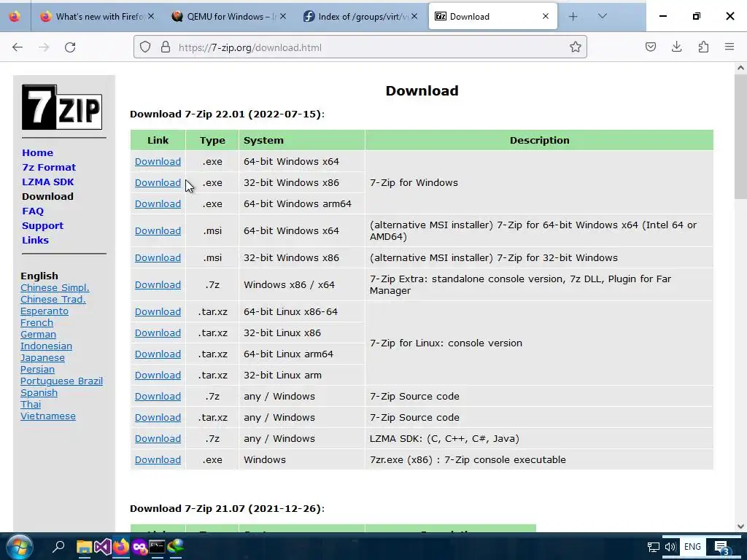Reload the current page
Image resolution: width=747 pixels, height=560 pixels.
(70, 47)
